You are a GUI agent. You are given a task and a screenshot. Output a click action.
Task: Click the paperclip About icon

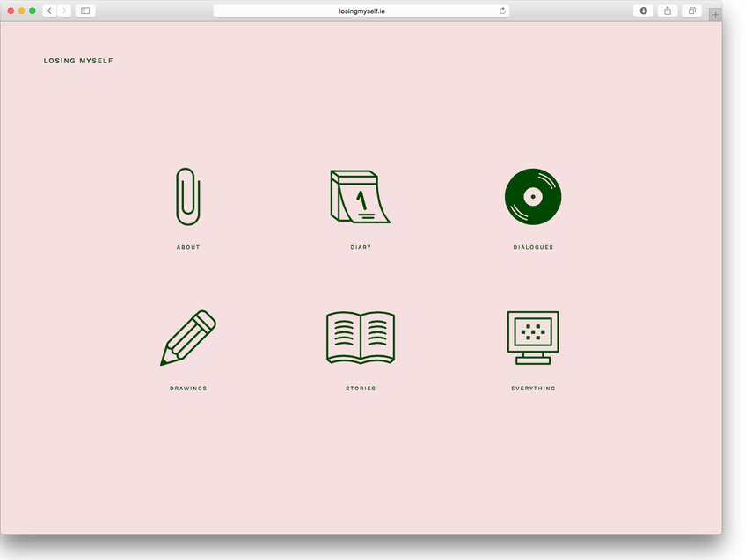(x=187, y=197)
